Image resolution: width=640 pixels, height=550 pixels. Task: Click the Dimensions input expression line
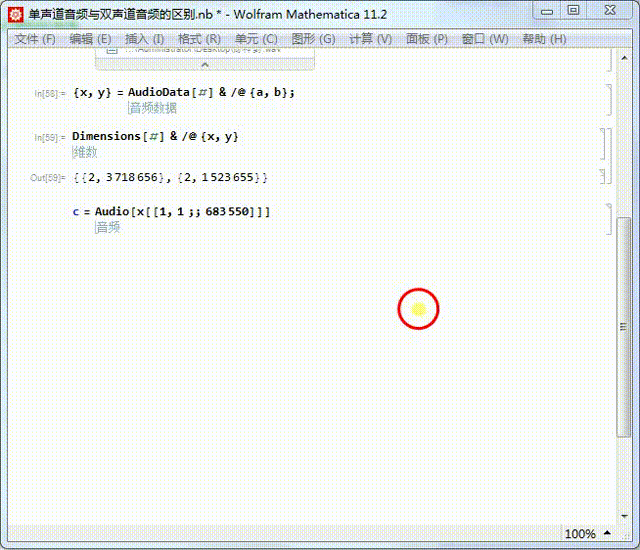pyautogui.click(x=155, y=136)
